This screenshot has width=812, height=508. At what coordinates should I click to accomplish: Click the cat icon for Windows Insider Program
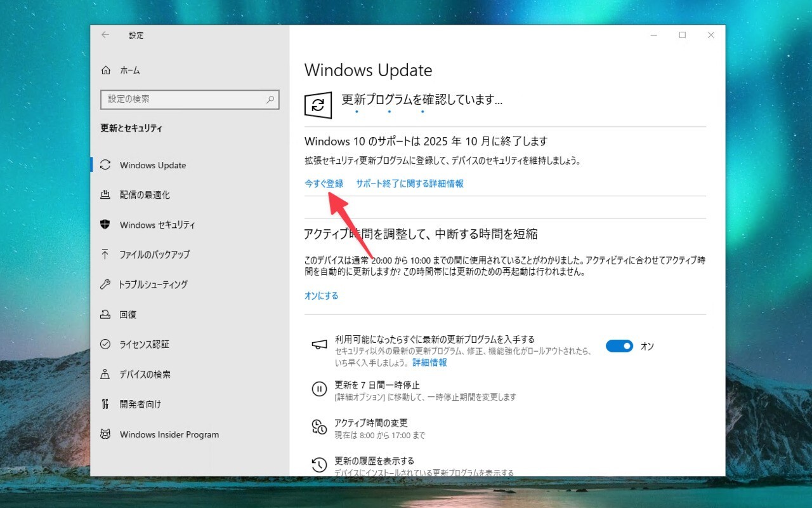pos(105,434)
